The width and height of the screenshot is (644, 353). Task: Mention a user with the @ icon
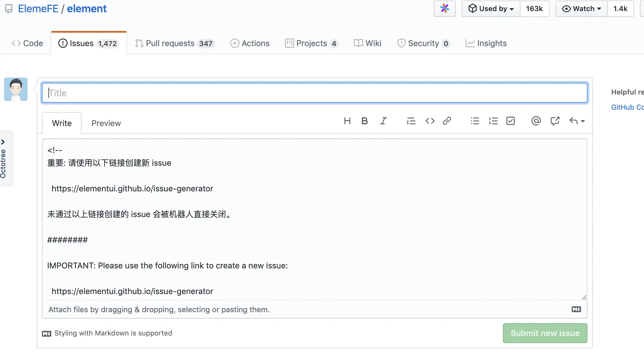tap(536, 121)
